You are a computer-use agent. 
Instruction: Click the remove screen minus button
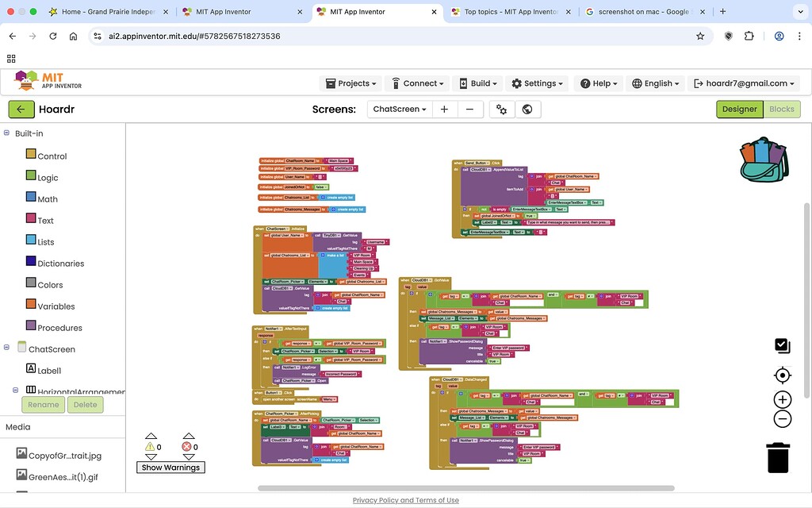[469, 110]
